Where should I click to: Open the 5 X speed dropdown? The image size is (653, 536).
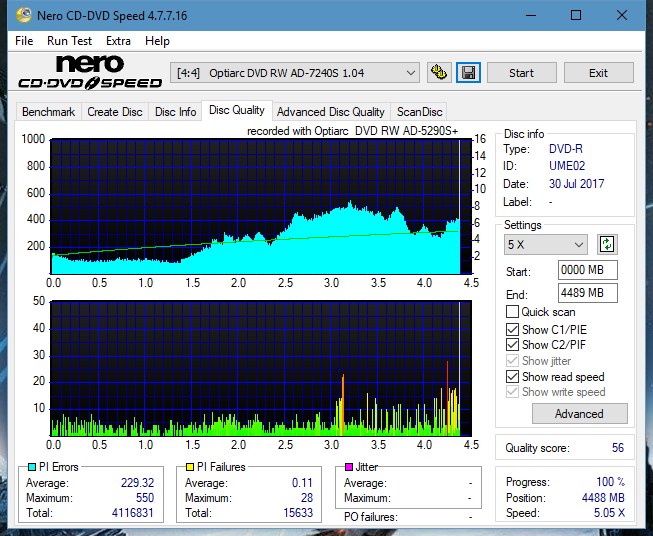545,244
